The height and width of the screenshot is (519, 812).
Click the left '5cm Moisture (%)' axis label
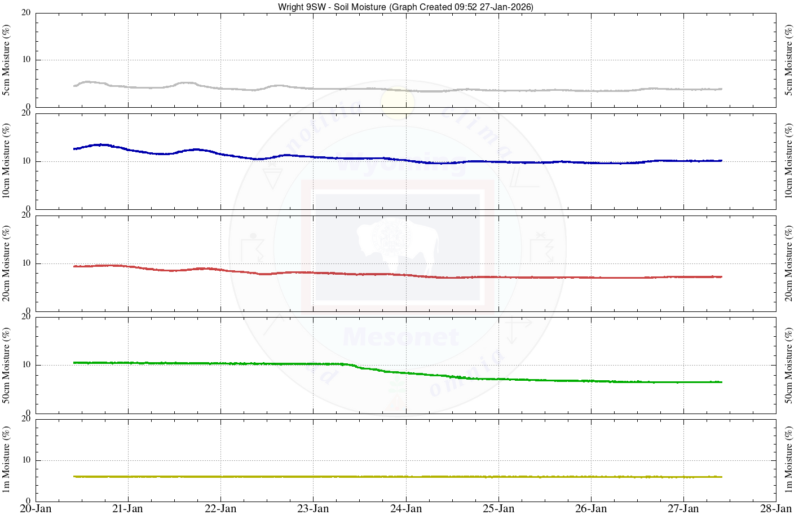[7, 60]
